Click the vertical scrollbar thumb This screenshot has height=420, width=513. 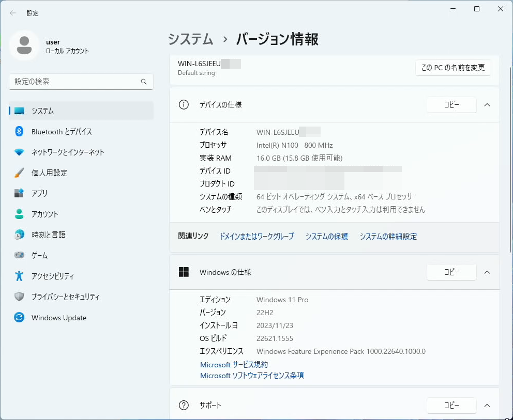(x=510, y=160)
